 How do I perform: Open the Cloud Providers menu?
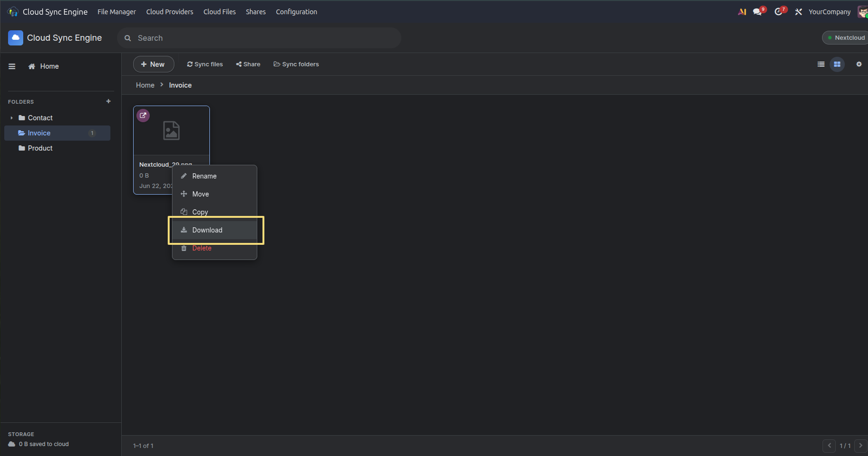point(170,12)
